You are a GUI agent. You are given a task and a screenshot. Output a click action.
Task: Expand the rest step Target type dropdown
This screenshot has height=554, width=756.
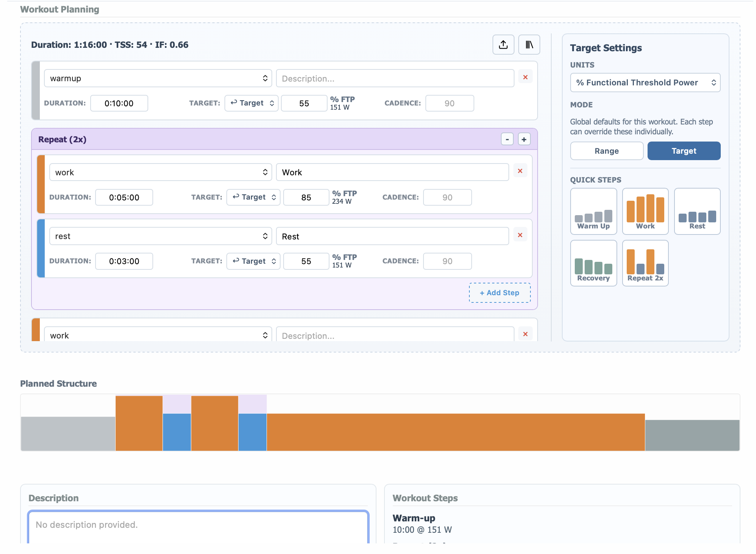[253, 261]
